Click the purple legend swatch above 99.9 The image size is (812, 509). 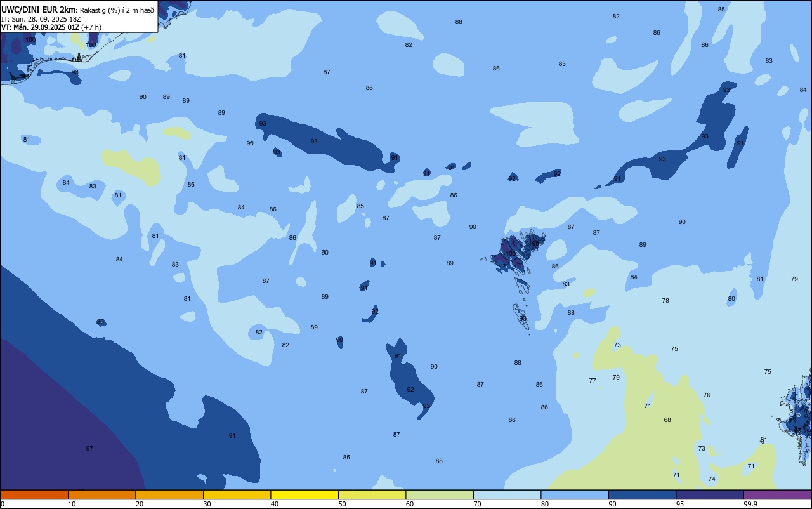777,494
